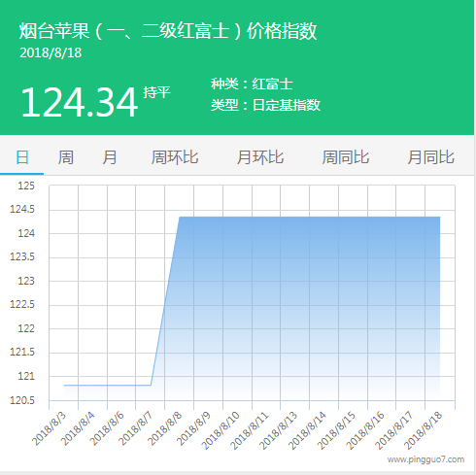Click the 125 y-axis label
The width and height of the screenshot is (476, 475).
coord(26,186)
